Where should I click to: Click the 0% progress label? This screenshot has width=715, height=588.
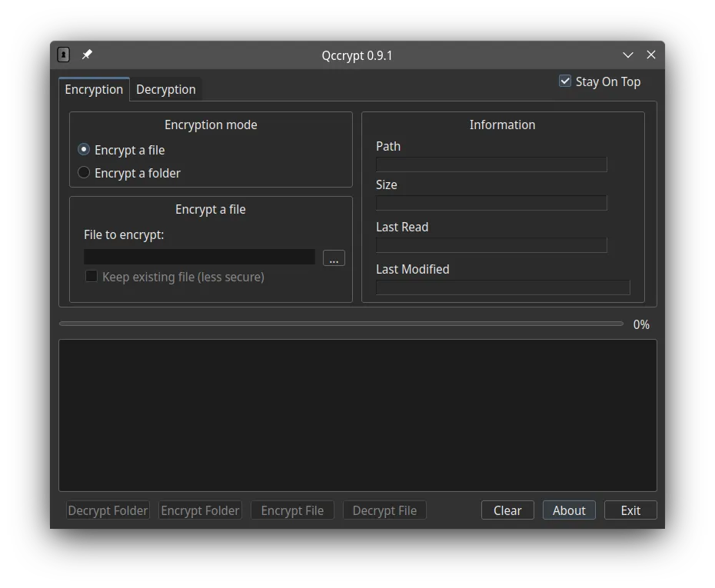click(641, 324)
